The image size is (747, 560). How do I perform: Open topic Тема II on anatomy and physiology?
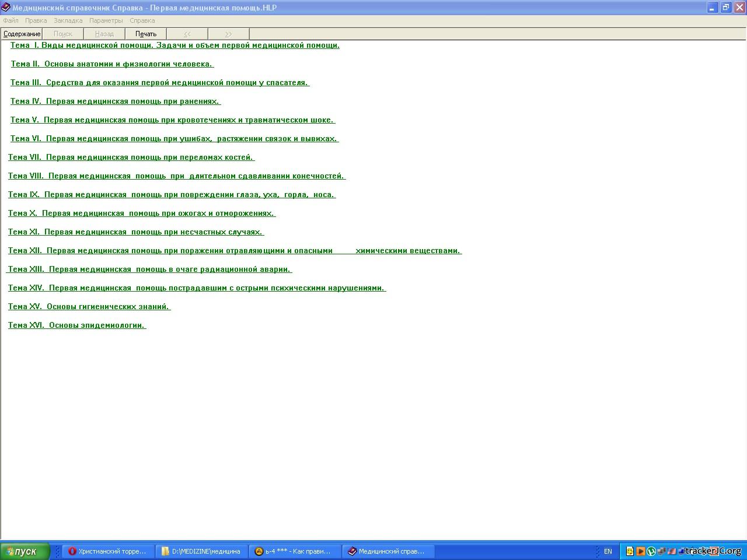(111, 64)
